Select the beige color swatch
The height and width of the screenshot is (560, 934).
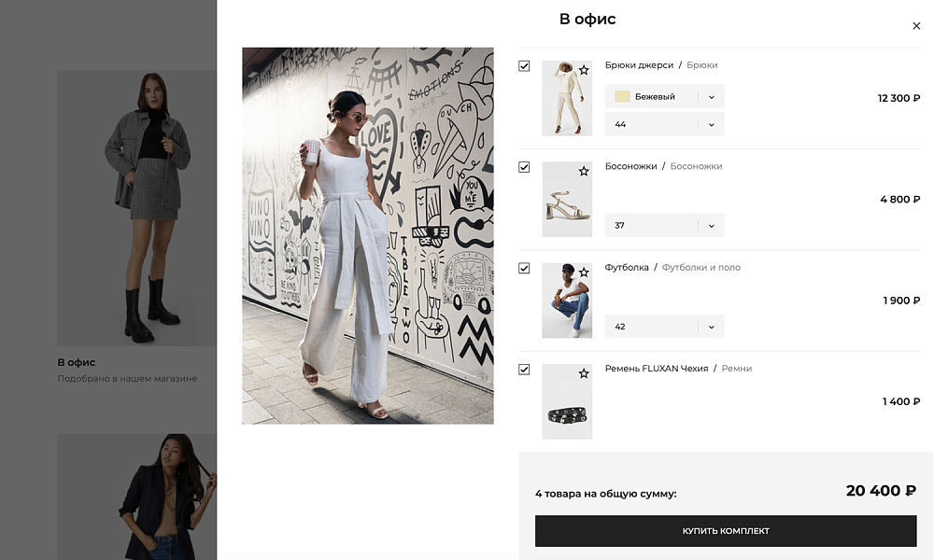click(622, 96)
